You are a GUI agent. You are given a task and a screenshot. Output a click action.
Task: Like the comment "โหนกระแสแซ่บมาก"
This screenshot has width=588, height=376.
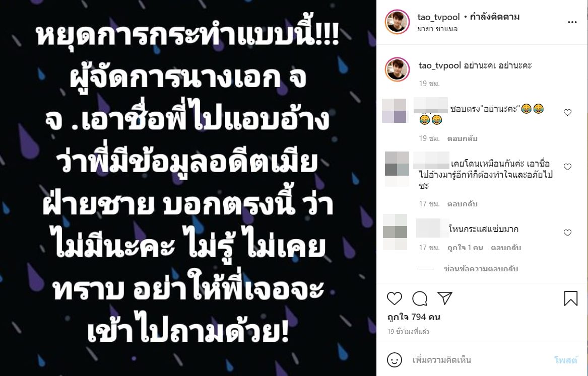pos(568,233)
